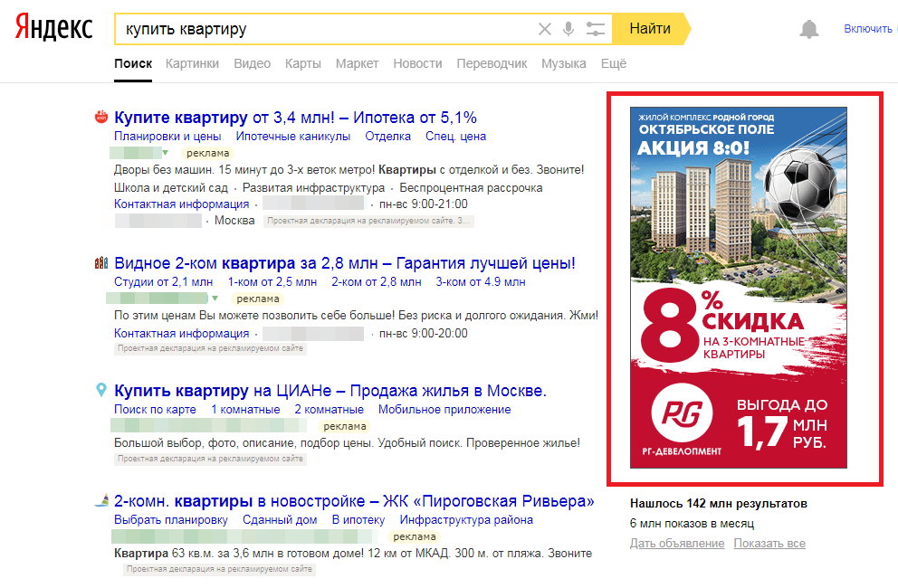
Task: Open the Переводчик tab
Action: [492, 63]
